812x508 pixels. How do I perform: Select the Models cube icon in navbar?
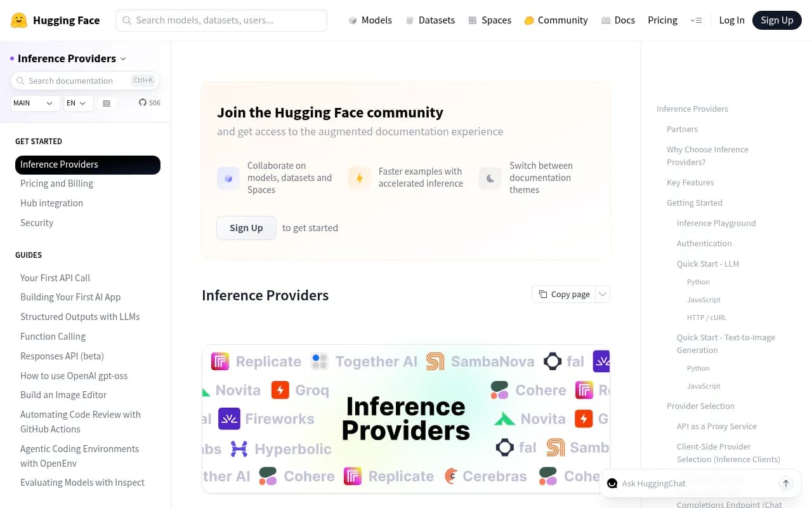click(x=353, y=20)
